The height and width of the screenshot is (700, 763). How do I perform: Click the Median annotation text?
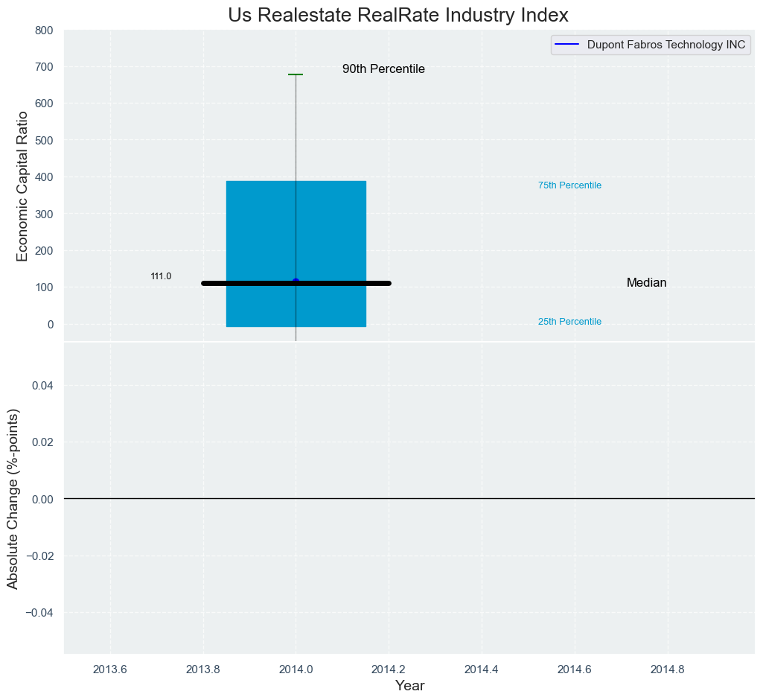coord(646,283)
